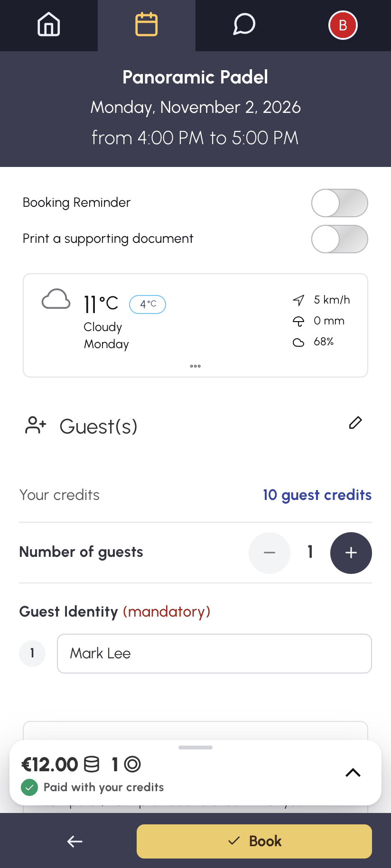391x868 pixels.
Task: Open the red B profile avatar
Action: pos(343,25)
